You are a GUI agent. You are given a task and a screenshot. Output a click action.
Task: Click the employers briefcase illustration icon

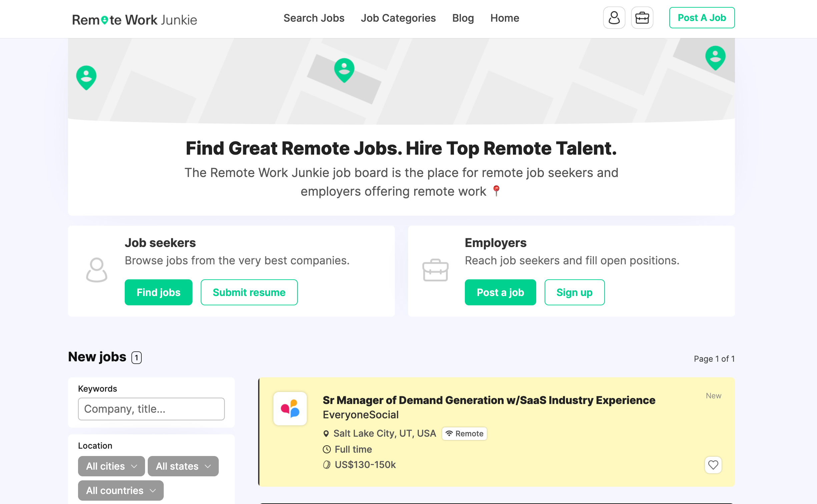[436, 271]
